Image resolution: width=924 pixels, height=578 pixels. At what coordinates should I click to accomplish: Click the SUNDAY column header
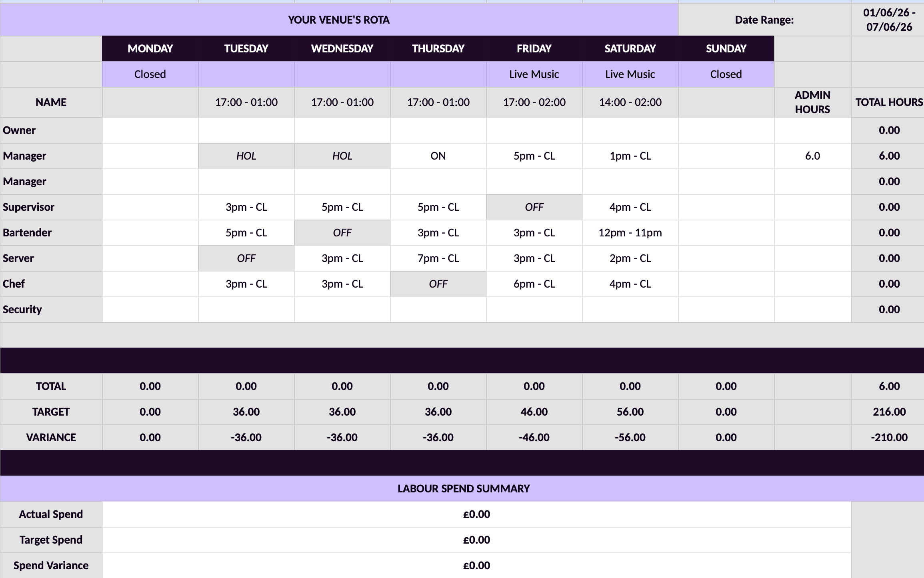(726, 49)
